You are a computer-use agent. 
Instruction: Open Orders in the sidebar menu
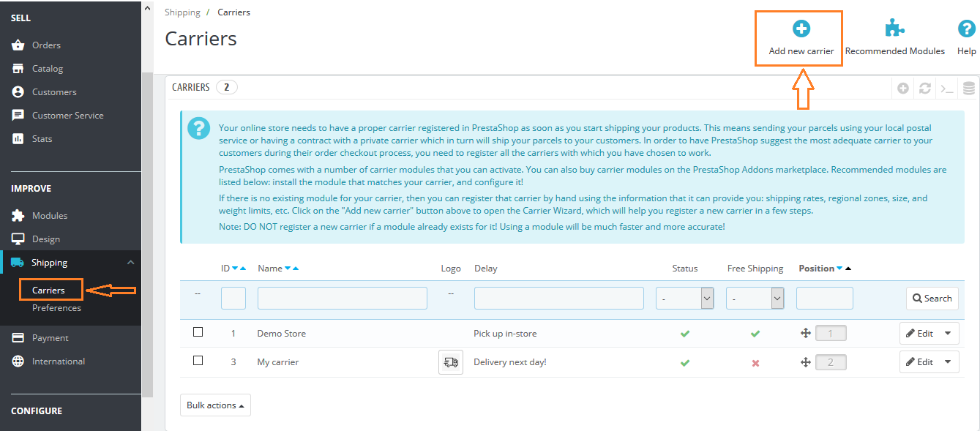coord(46,45)
